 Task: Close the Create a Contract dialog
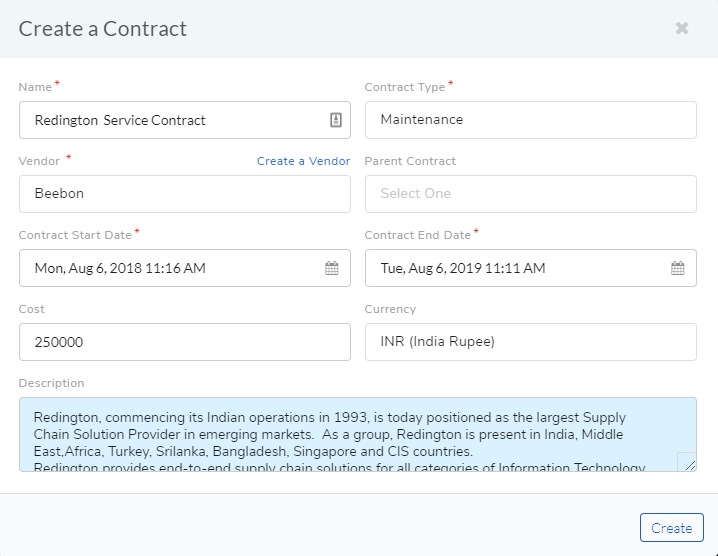click(x=682, y=28)
